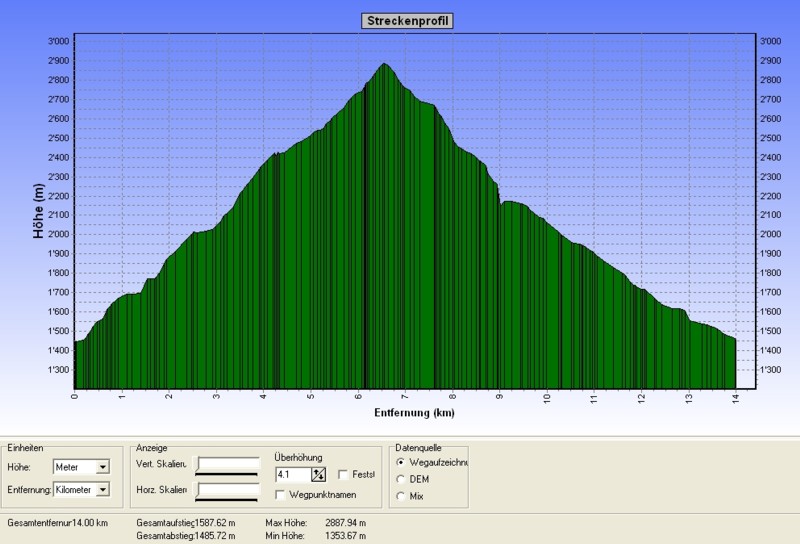Screen dimensions: 800x544
Task: Click the highest peak of the elevation profile
Action: (385, 65)
